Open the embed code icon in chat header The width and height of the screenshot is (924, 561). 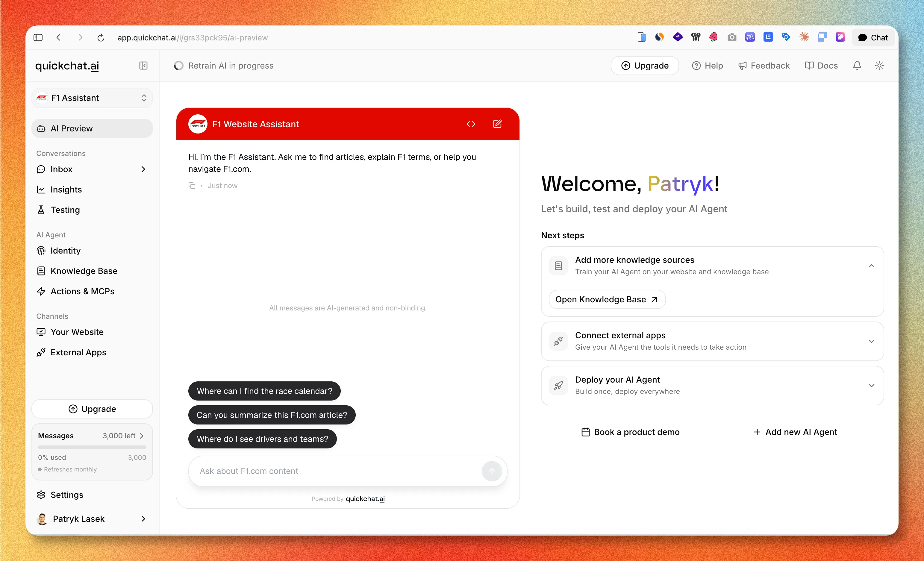(x=471, y=124)
